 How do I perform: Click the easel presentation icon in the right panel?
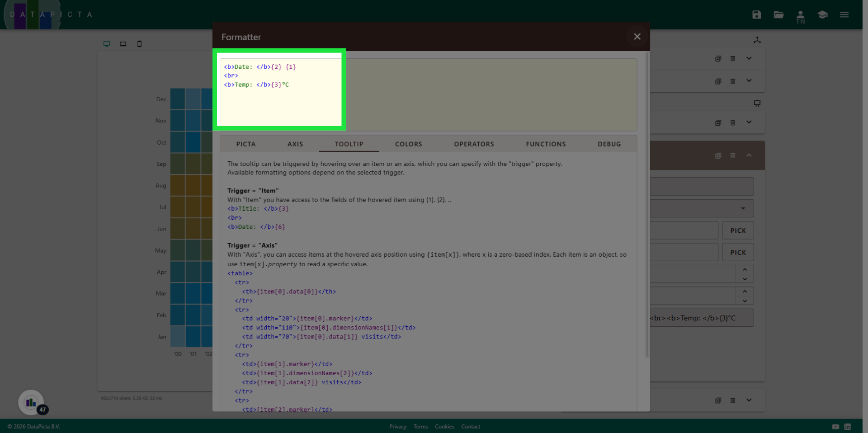[x=757, y=104]
